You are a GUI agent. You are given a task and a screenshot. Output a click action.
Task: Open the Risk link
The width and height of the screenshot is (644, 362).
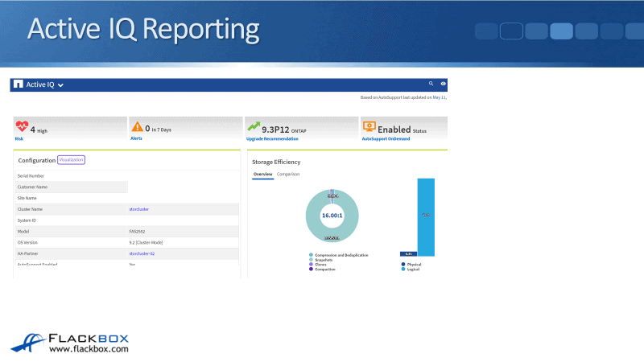[19, 138]
